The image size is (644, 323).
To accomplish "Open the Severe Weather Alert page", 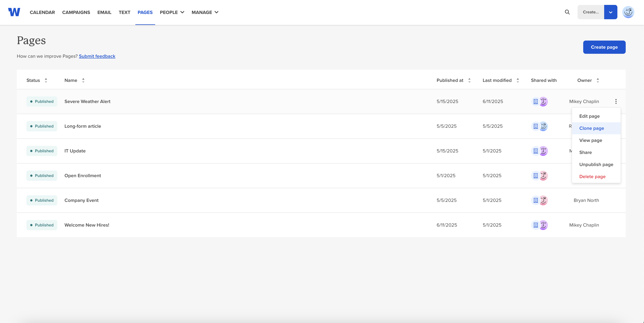I will click(x=88, y=102).
